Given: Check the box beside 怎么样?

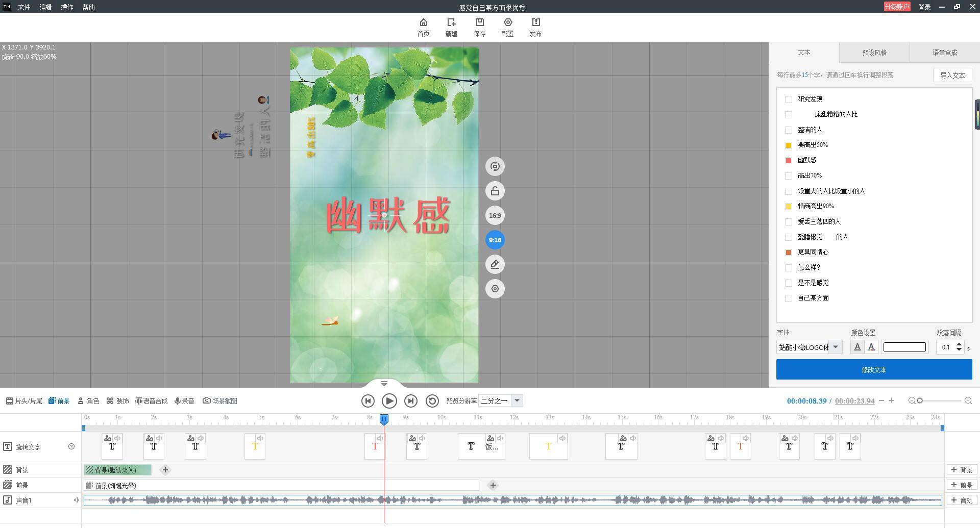Looking at the screenshot, I should (x=789, y=268).
